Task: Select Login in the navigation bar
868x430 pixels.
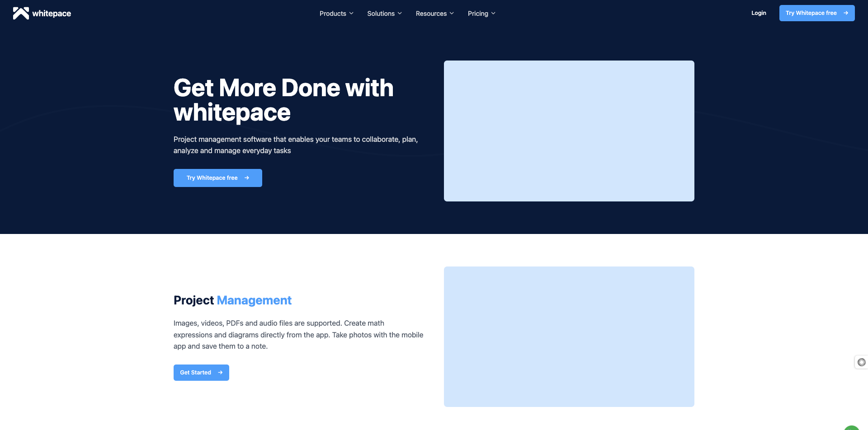Action: point(759,13)
